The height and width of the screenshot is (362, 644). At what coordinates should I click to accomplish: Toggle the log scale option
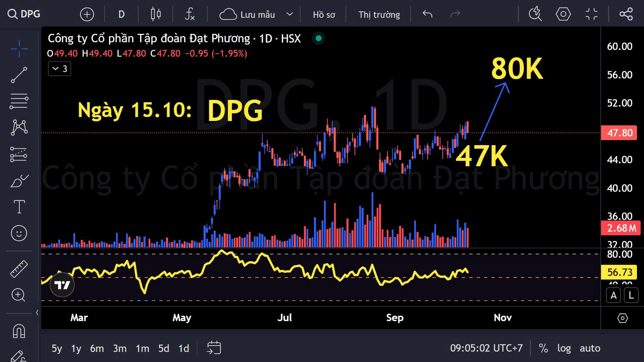pyautogui.click(x=564, y=348)
